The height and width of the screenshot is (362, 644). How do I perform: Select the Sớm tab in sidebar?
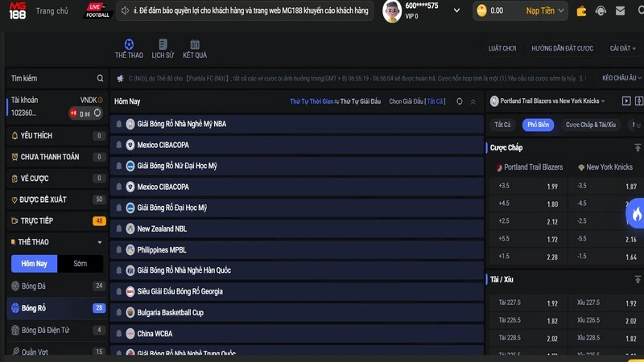(80, 264)
